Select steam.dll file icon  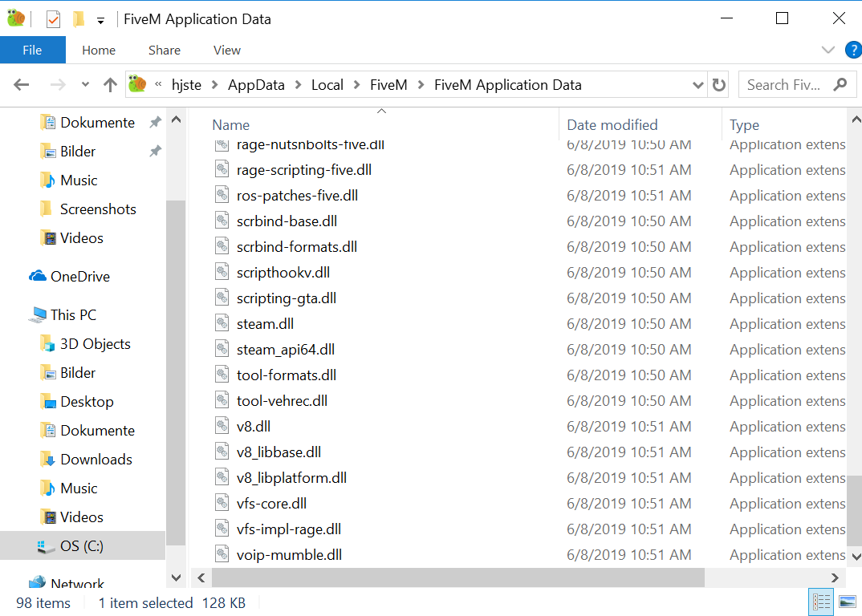(222, 323)
